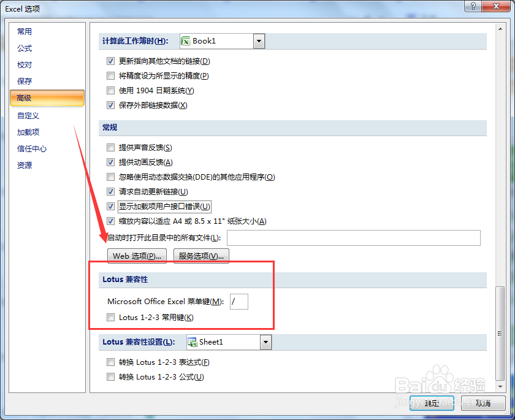Toggle 提供动画反馈 checkbox
The height and width of the screenshot is (420, 515).
click(x=110, y=162)
